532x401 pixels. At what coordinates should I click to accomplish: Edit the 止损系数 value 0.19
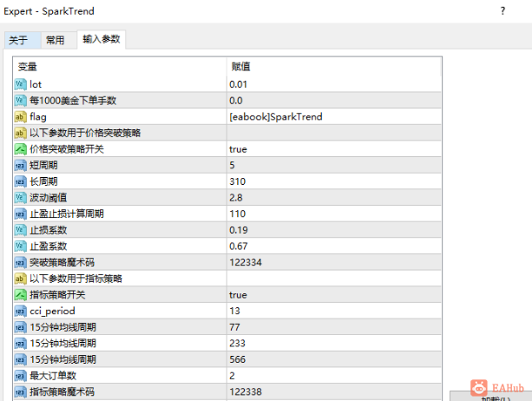click(334, 230)
